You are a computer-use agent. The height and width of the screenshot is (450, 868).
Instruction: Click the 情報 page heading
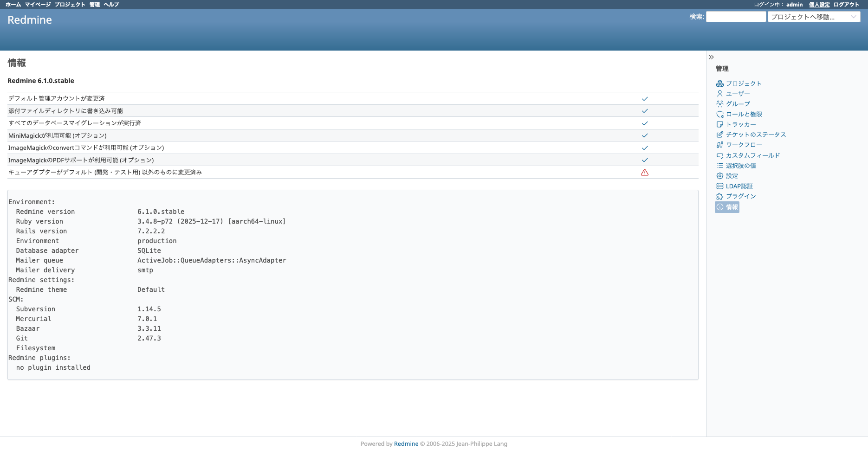(x=17, y=63)
